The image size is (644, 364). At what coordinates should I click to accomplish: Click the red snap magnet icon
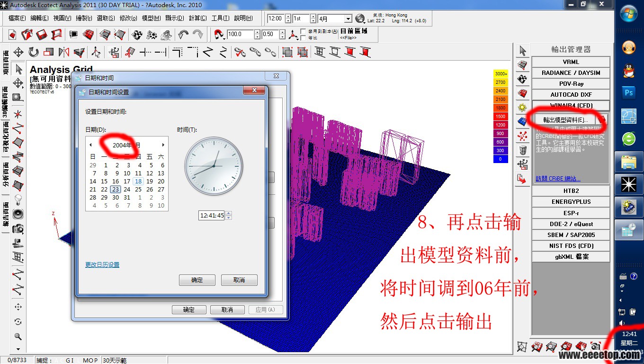[219, 35]
